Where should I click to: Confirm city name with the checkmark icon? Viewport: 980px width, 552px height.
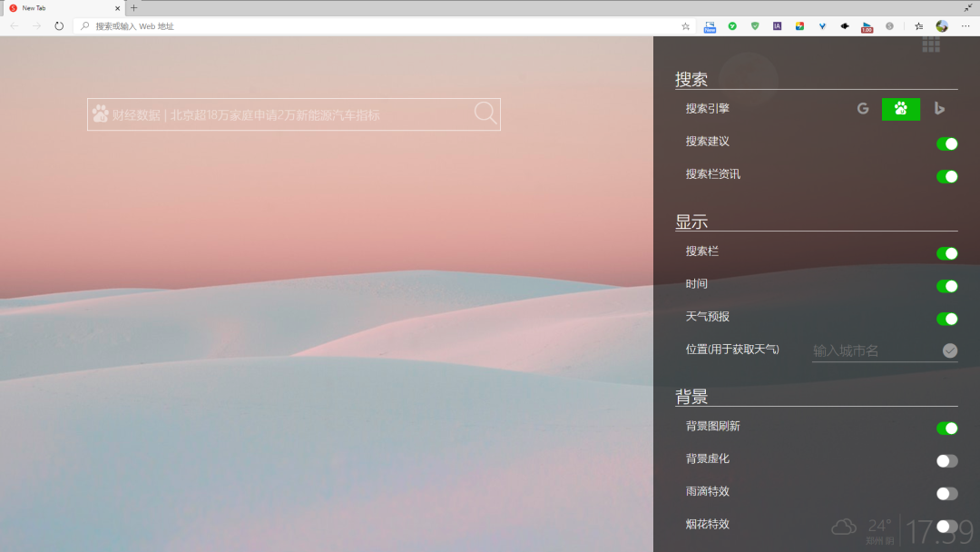point(949,350)
